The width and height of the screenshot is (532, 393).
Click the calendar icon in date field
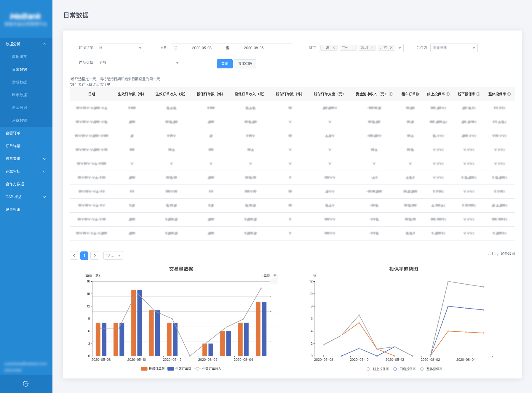pyautogui.click(x=176, y=48)
